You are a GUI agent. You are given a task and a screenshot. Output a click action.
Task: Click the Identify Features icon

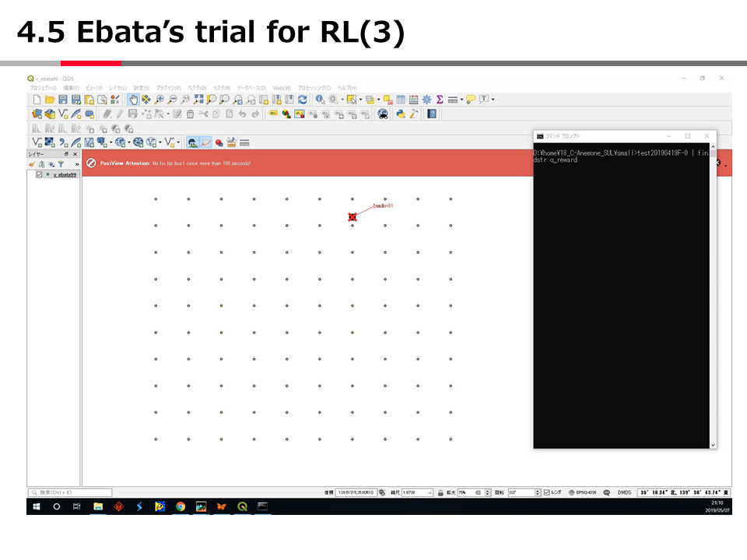[320, 100]
